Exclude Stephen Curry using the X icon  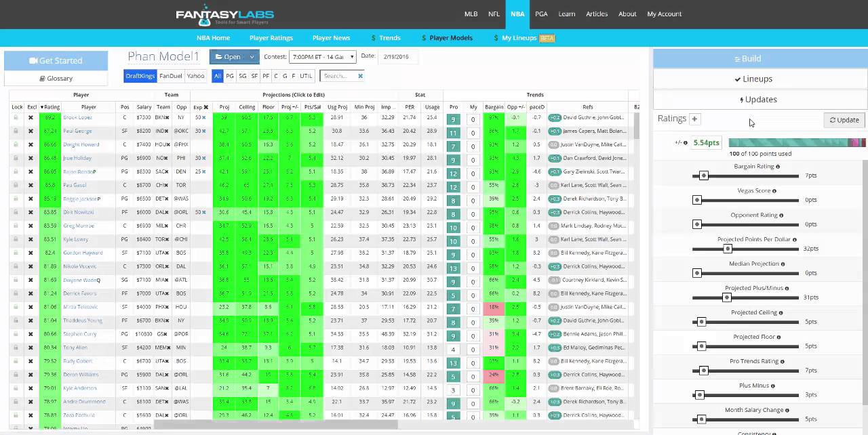coord(31,334)
